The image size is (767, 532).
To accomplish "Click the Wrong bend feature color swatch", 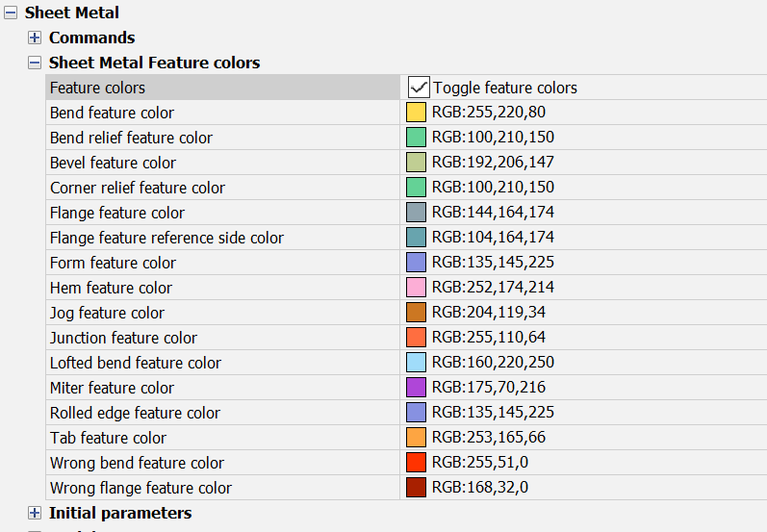I will tap(416, 463).
